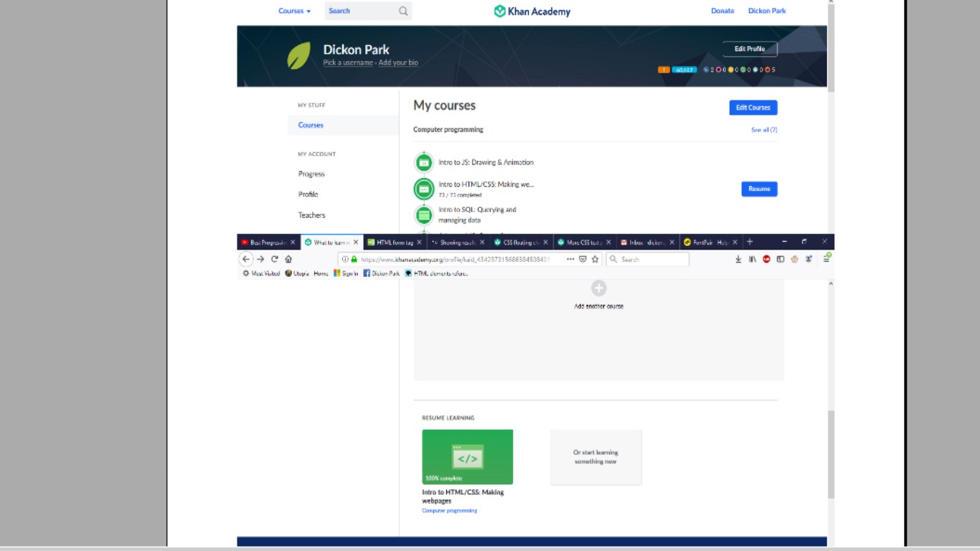
Task: Open Intro to HTML/CSS resume thumbnail
Action: click(x=467, y=457)
